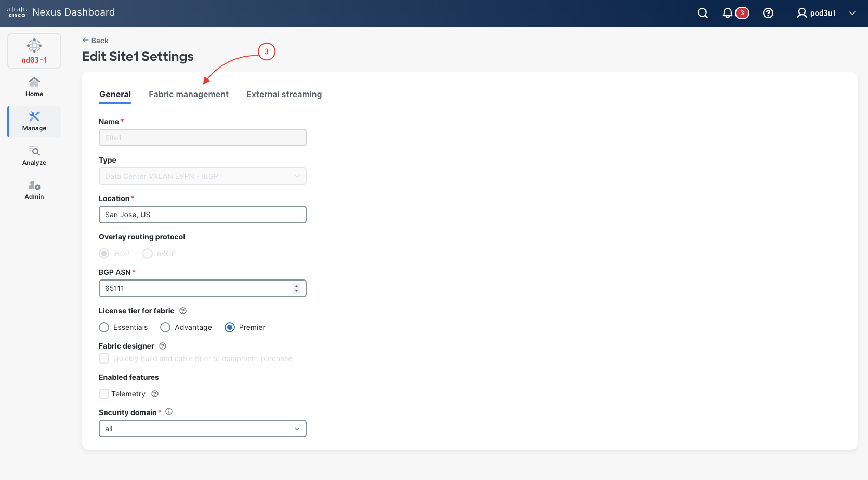Select the Essentials license tier
Screen dimensions: 868x480
pyautogui.click(x=104, y=327)
